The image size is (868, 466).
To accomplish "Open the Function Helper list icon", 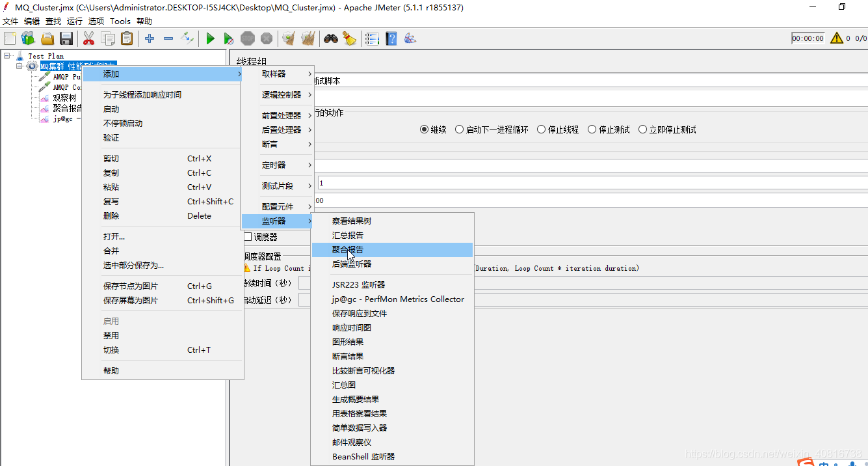I will coord(372,38).
